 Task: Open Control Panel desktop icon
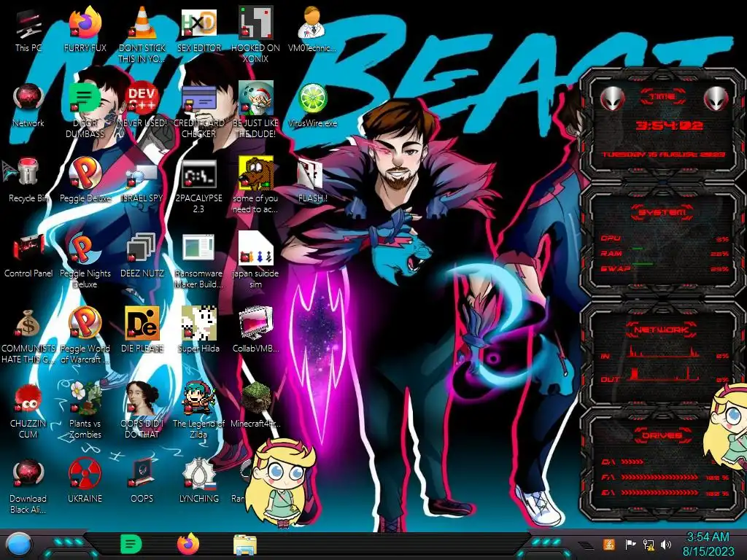(x=28, y=256)
